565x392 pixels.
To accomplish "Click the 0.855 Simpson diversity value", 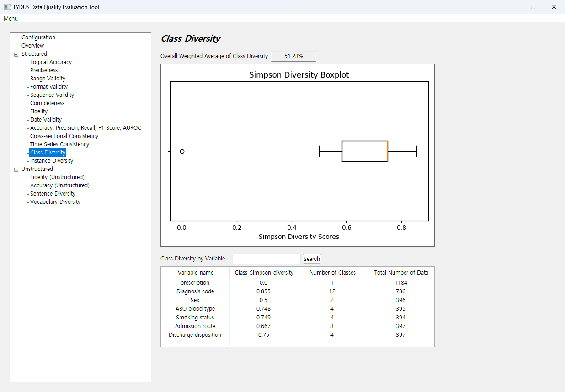I will [263, 291].
